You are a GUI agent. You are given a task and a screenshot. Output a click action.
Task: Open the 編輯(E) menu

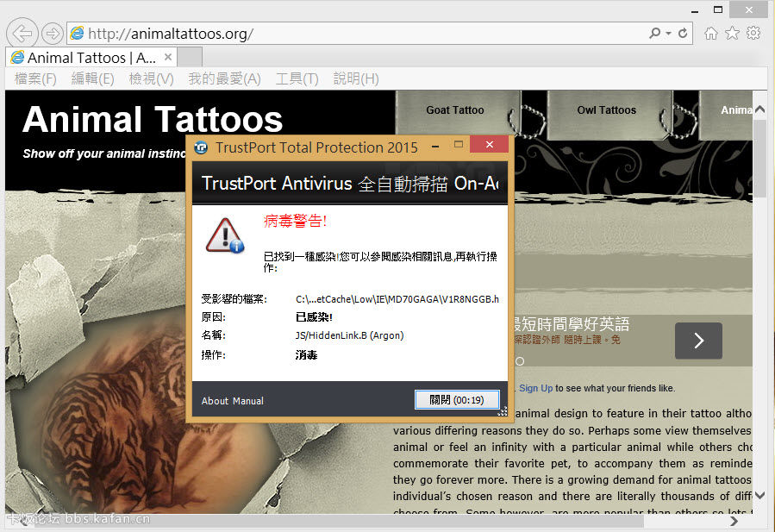point(92,78)
